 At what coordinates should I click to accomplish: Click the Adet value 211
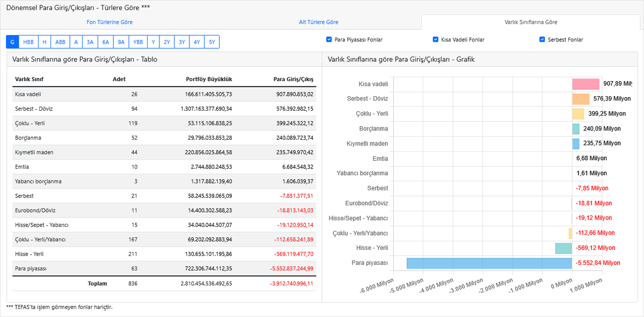pos(133,254)
